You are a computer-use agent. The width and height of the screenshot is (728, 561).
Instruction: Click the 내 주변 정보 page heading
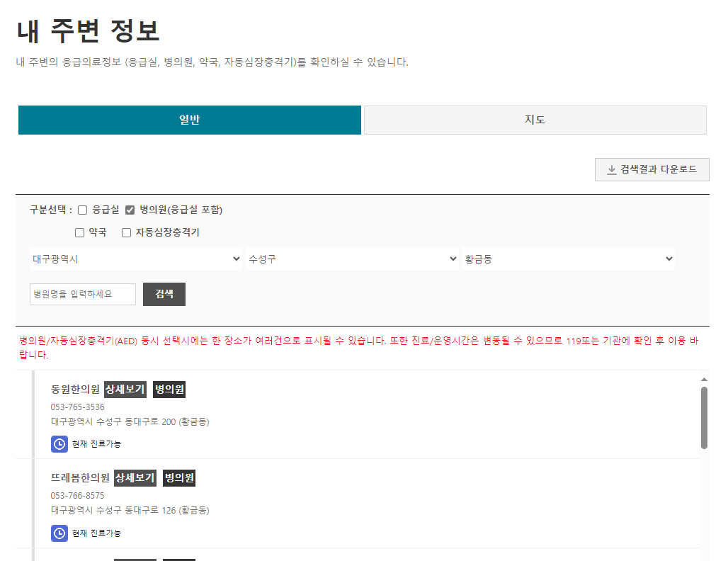pos(89,31)
